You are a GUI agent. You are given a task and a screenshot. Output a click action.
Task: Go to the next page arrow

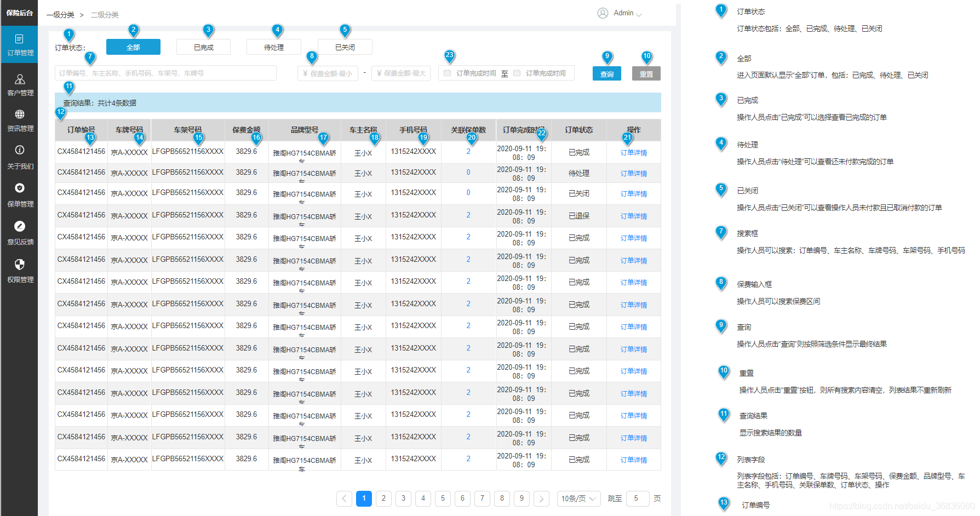click(x=541, y=498)
